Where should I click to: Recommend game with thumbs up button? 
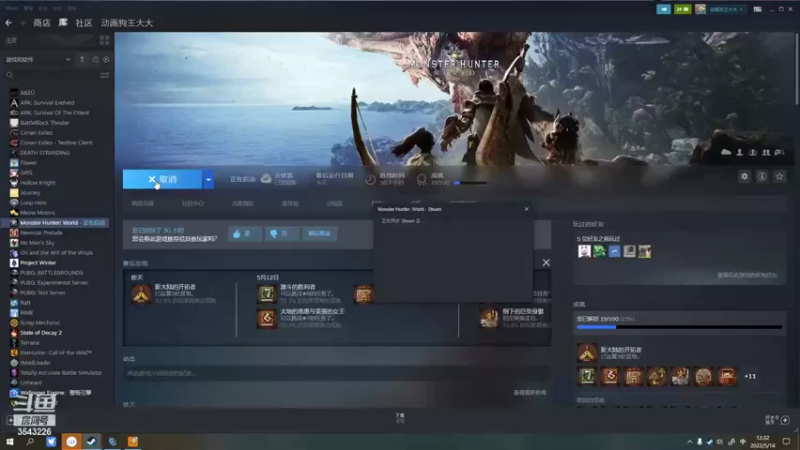(x=245, y=234)
